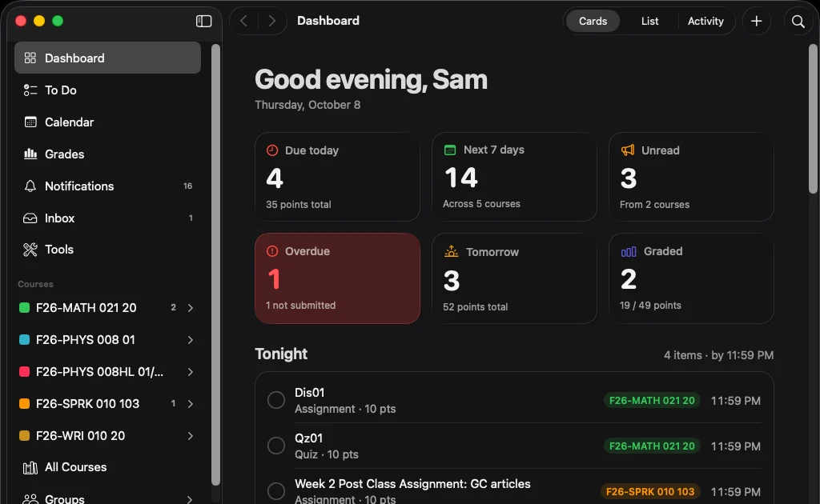This screenshot has height=504, width=820.
Task: Click the Dashboard grid icon in sidebar
Action: tap(30, 58)
